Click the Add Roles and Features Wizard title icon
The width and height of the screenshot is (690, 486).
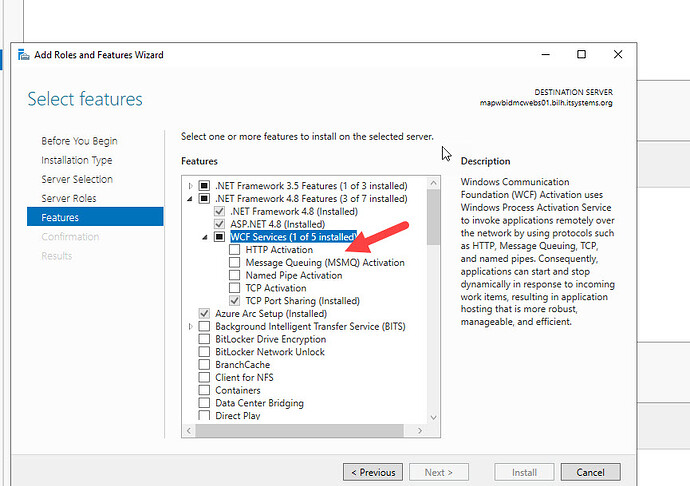[23, 55]
